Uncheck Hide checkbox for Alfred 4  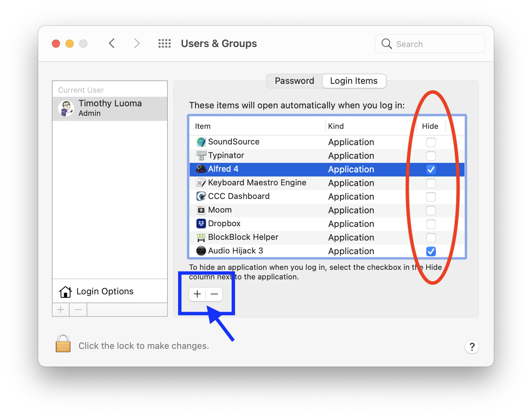pyautogui.click(x=431, y=170)
